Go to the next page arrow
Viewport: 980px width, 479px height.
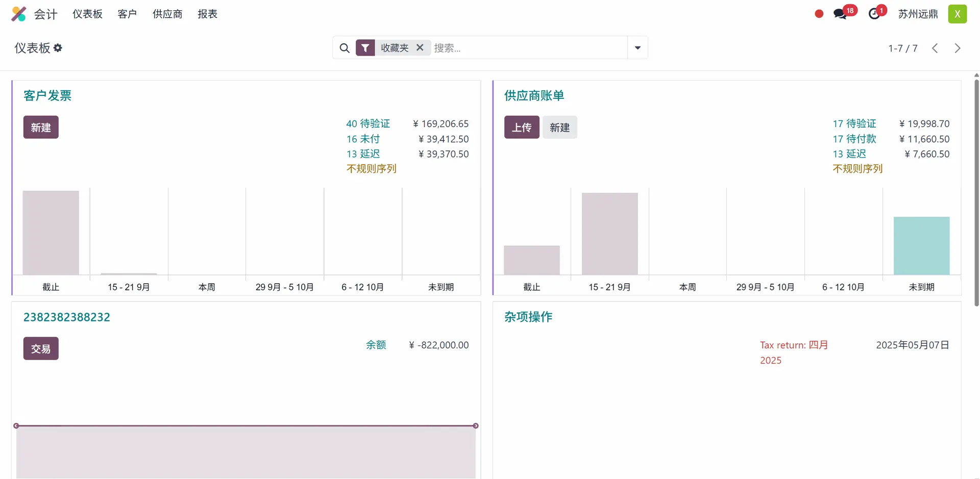tap(958, 48)
